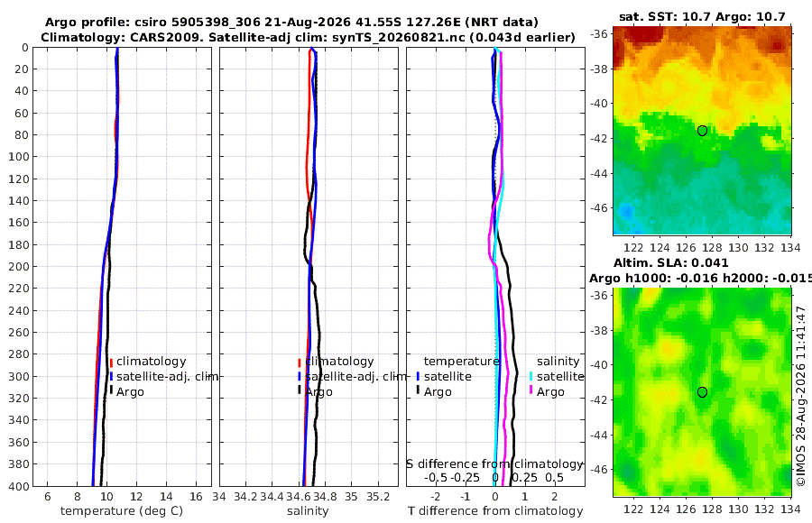The height and width of the screenshot is (523, 812).
Task: Click the 'sat. SST: 10.7 Argo: 10.7' heading
Action: point(702,17)
